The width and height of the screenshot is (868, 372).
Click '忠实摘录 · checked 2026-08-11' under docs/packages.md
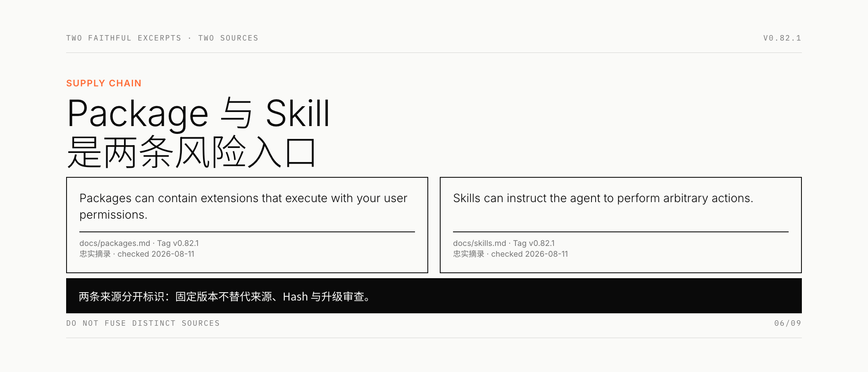click(x=137, y=254)
